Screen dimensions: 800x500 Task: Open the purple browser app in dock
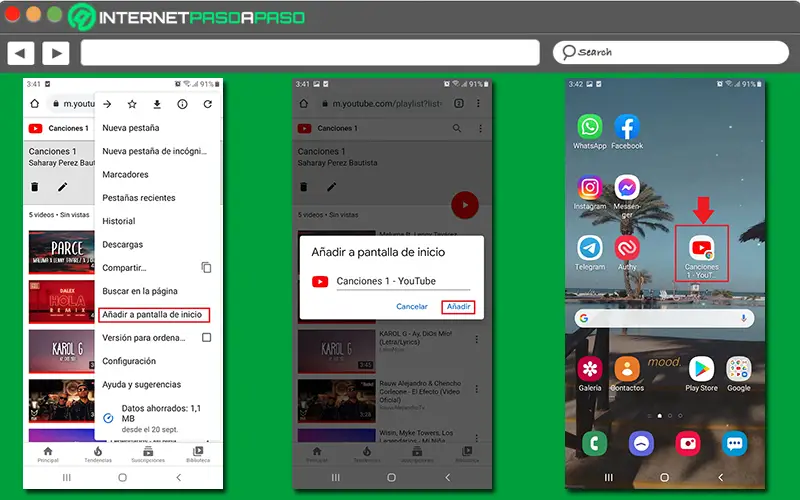click(641, 443)
